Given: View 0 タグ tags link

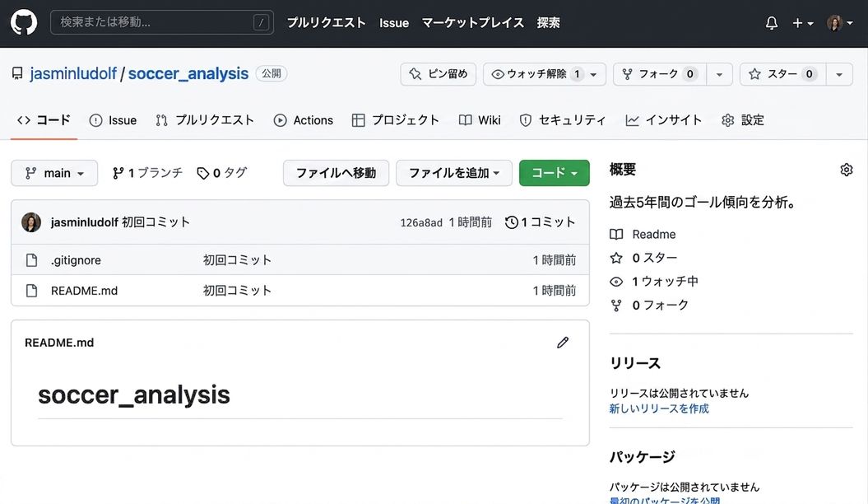Looking at the screenshot, I should [x=222, y=174].
